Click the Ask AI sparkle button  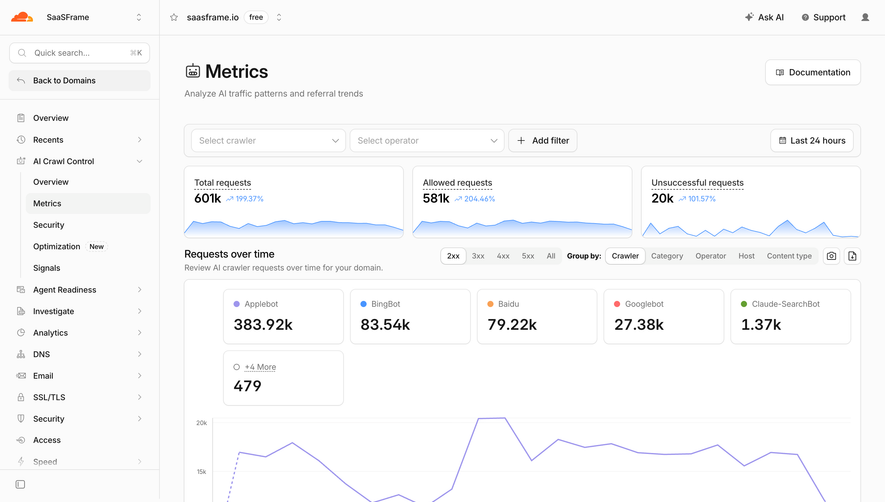(764, 18)
